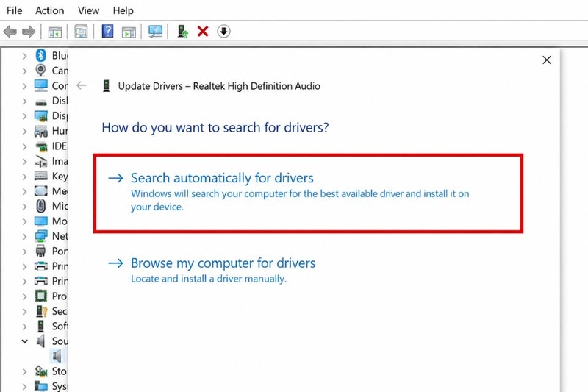
Task: Select the speaker device under Sound category
Action: click(x=57, y=356)
